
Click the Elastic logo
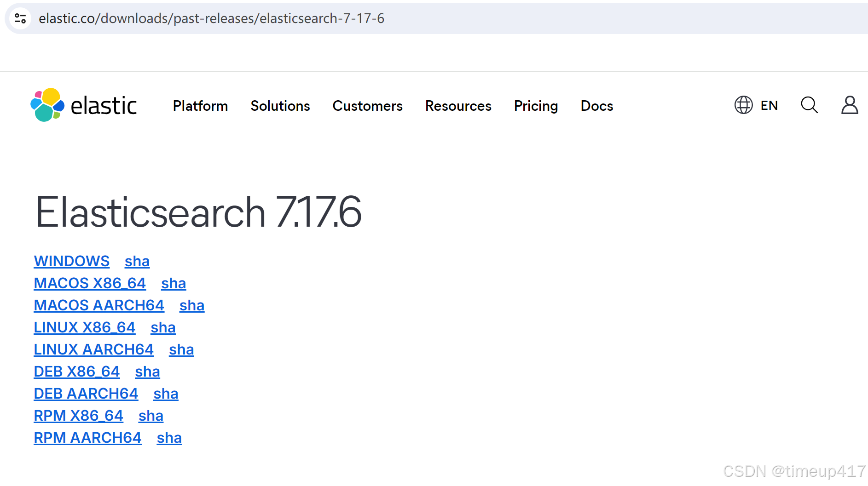pyautogui.click(x=84, y=105)
